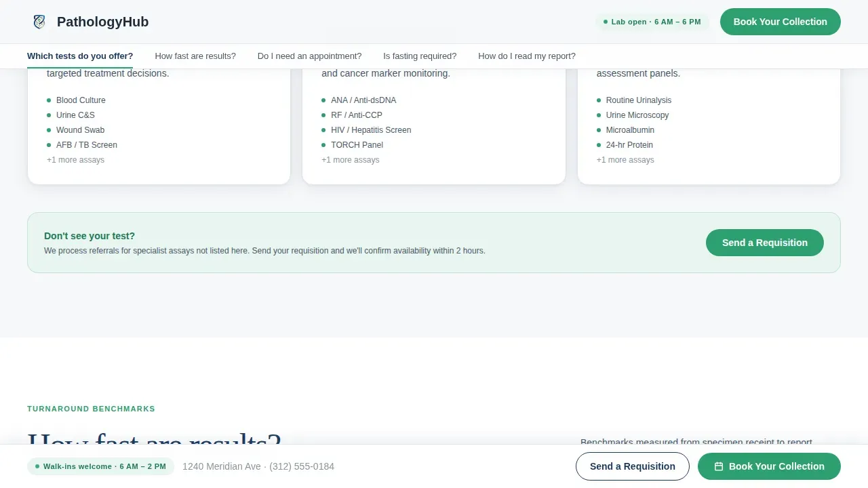Click Send a Requisition in the green banner

pos(765,243)
